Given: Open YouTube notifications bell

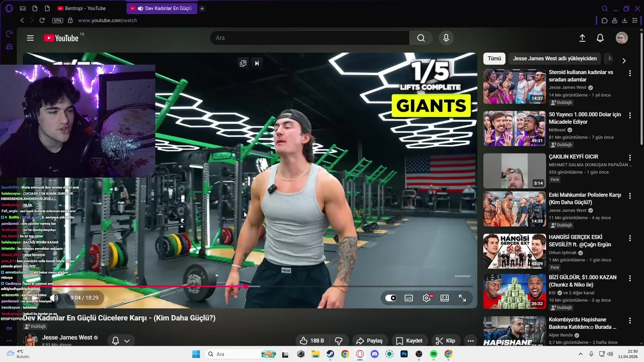Looking at the screenshot, I should pyautogui.click(x=600, y=38).
